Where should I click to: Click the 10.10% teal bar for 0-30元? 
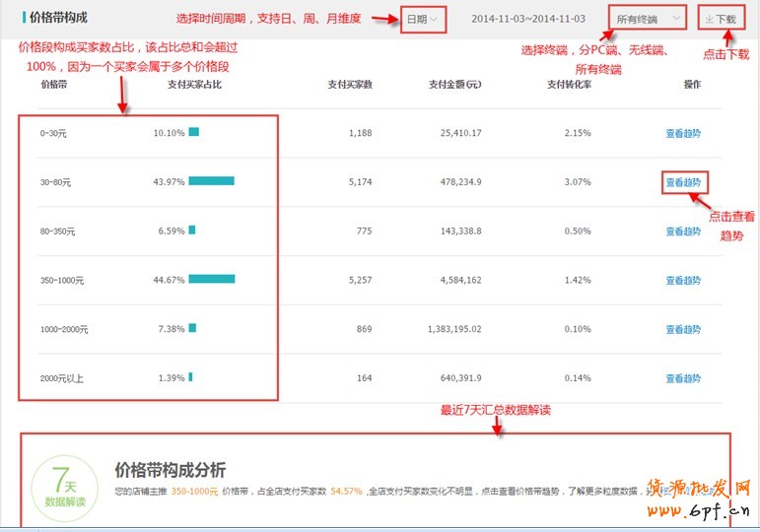(194, 132)
